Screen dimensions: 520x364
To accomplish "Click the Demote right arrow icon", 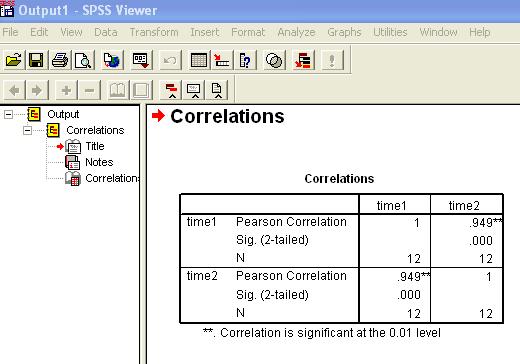I will coord(37,90).
